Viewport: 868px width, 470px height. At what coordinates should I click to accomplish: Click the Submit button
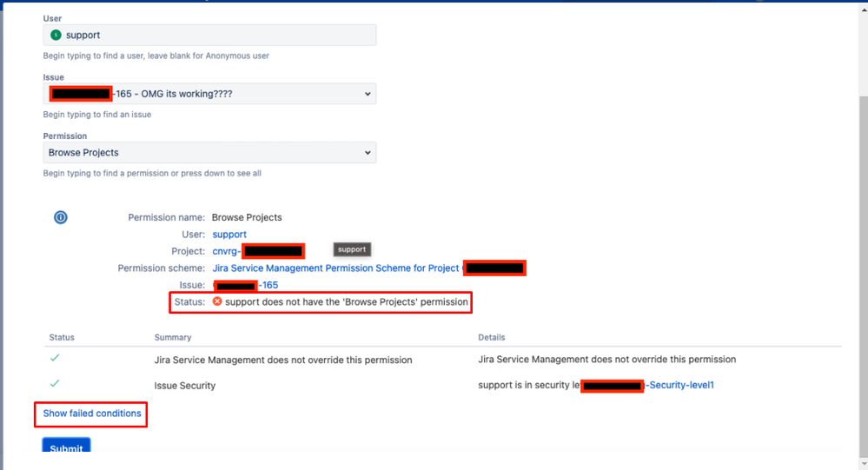coord(66,445)
